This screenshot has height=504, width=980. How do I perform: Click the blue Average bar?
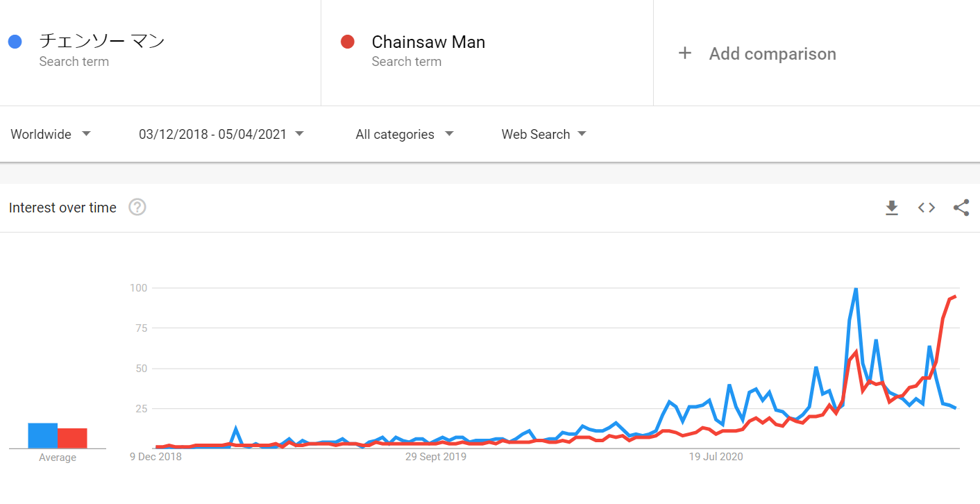point(42,436)
